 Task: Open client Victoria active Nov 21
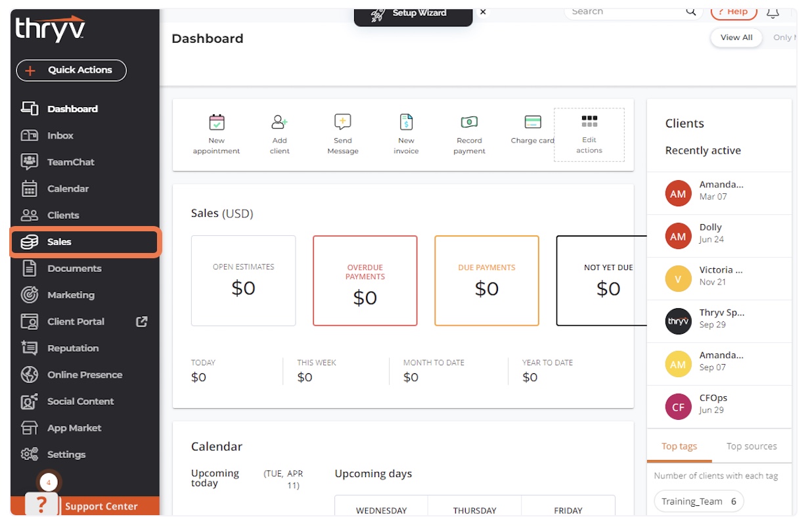click(x=719, y=279)
